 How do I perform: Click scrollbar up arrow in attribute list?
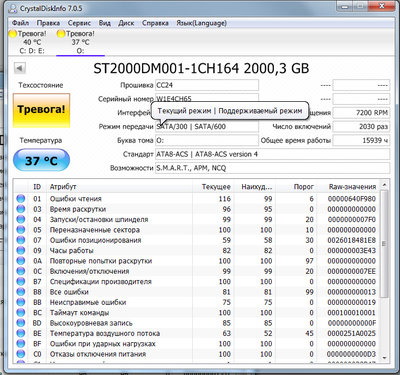(384, 185)
